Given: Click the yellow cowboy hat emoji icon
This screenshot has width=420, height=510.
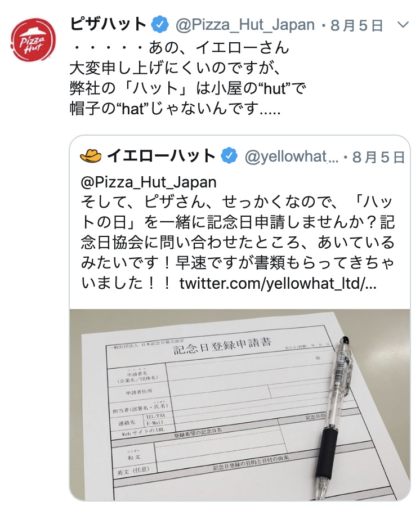Looking at the screenshot, I should point(91,156).
